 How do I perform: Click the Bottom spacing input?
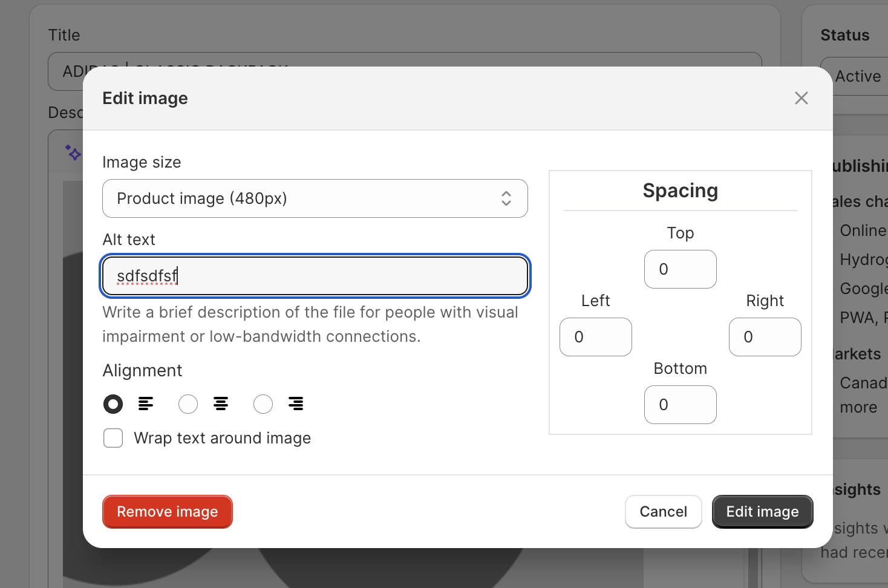pyautogui.click(x=681, y=405)
